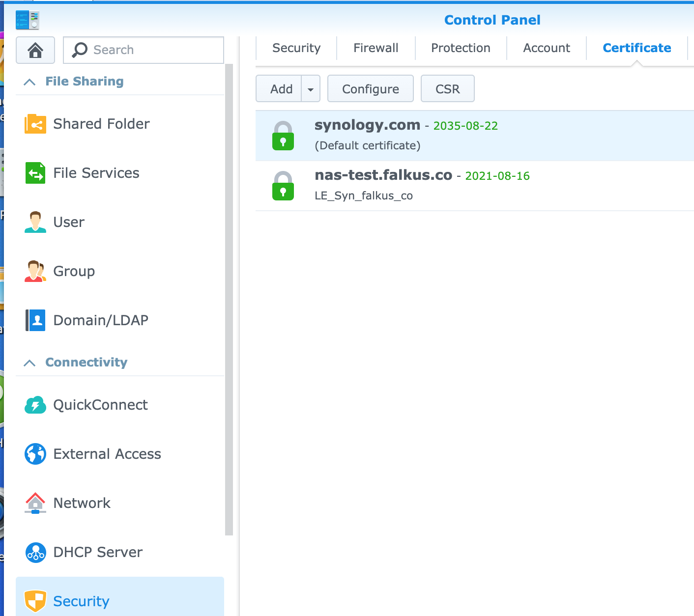Screen dimensions: 694x616
Task: Switch to the Firewall tab
Action: tap(376, 48)
